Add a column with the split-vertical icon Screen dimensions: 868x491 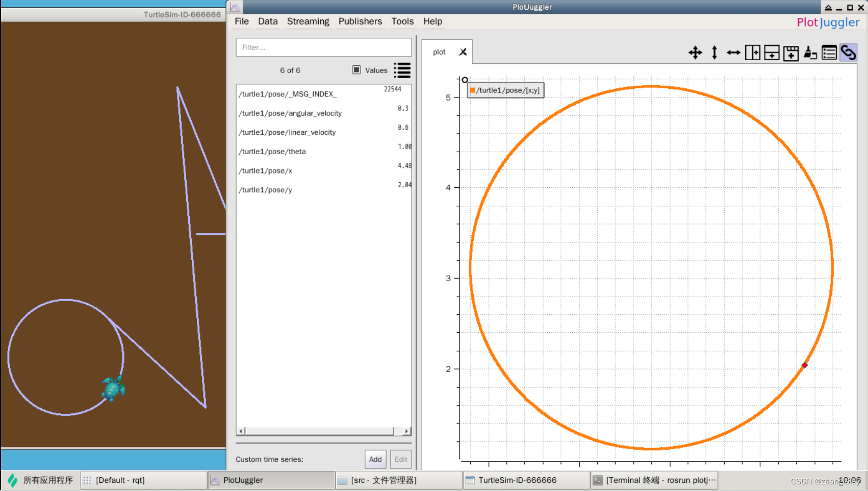pos(753,53)
